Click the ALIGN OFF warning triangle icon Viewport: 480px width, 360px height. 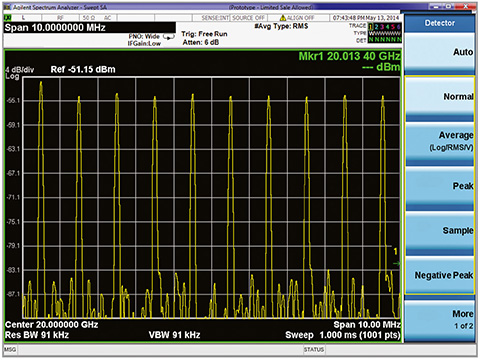point(283,18)
